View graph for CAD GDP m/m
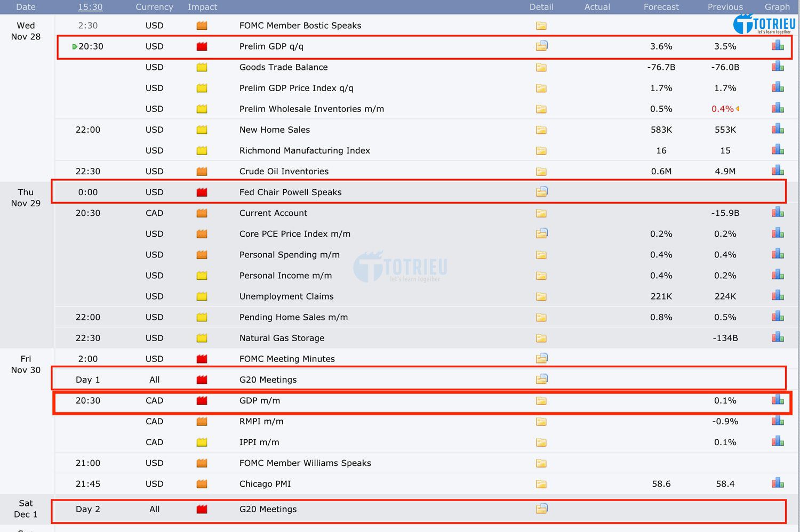800x532 pixels. click(x=778, y=400)
